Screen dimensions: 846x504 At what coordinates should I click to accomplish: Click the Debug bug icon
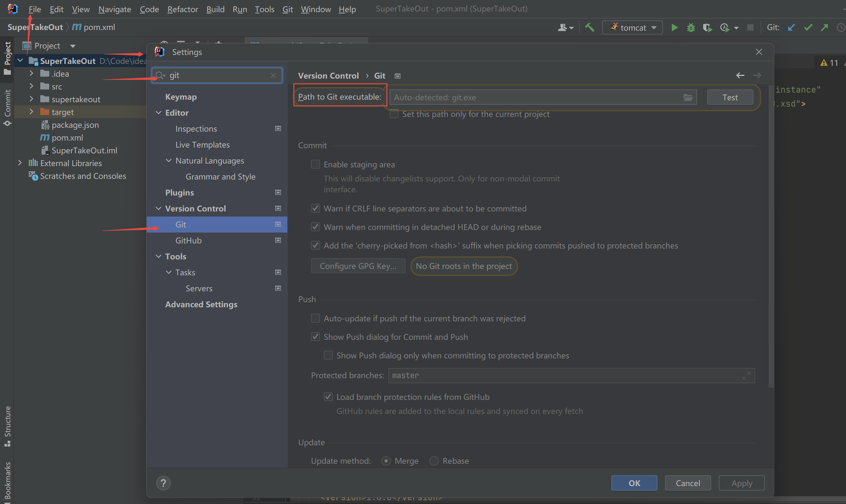(691, 27)
